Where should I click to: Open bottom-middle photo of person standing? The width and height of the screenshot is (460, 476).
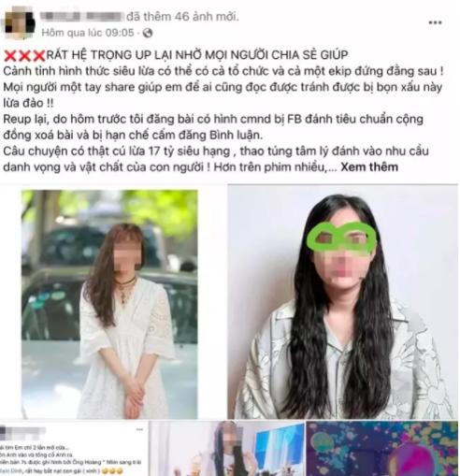pyautogui.click(x=227, y=449)
